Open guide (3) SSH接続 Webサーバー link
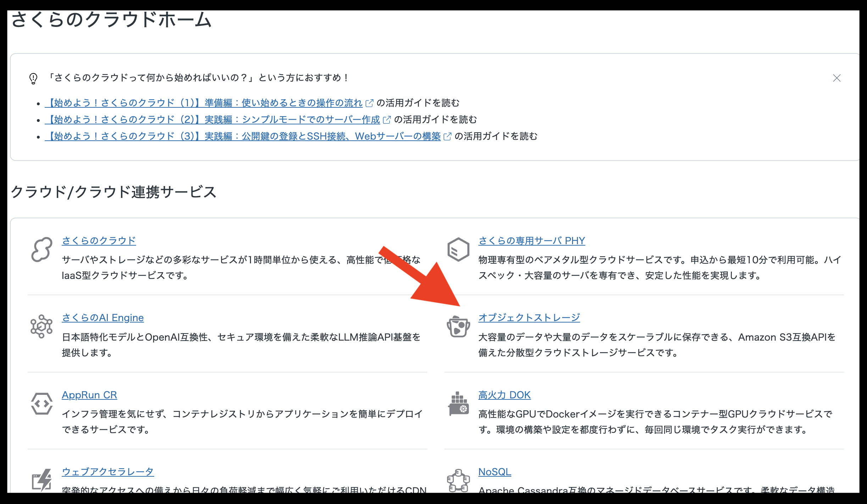The image size is (867, 504). click(x=243, y=136)
